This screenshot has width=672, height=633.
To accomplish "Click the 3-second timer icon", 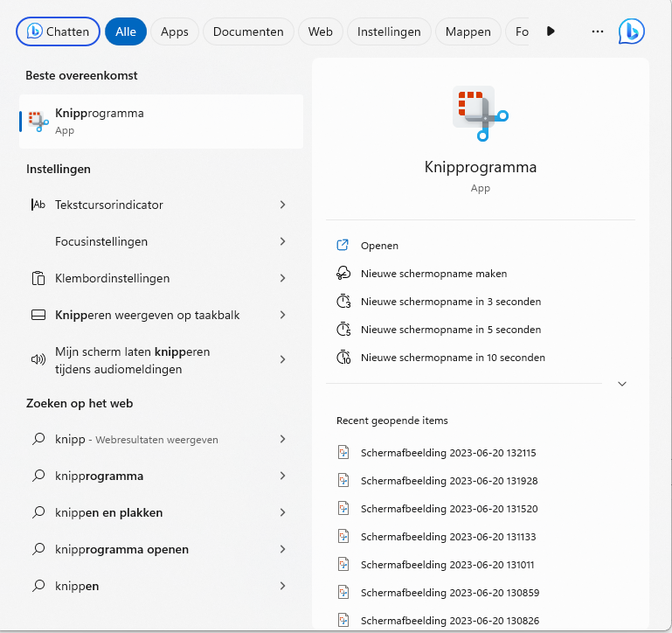I will click(343, 301).
